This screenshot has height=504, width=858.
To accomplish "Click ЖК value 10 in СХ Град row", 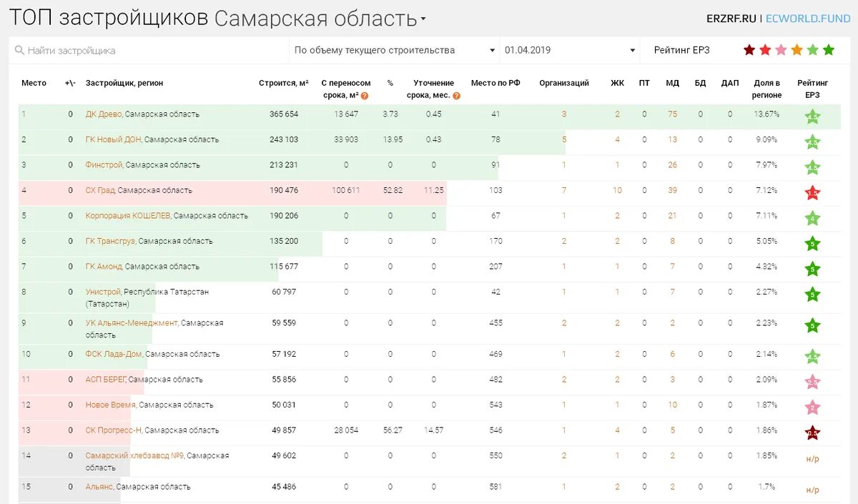I will click(617, 190).
